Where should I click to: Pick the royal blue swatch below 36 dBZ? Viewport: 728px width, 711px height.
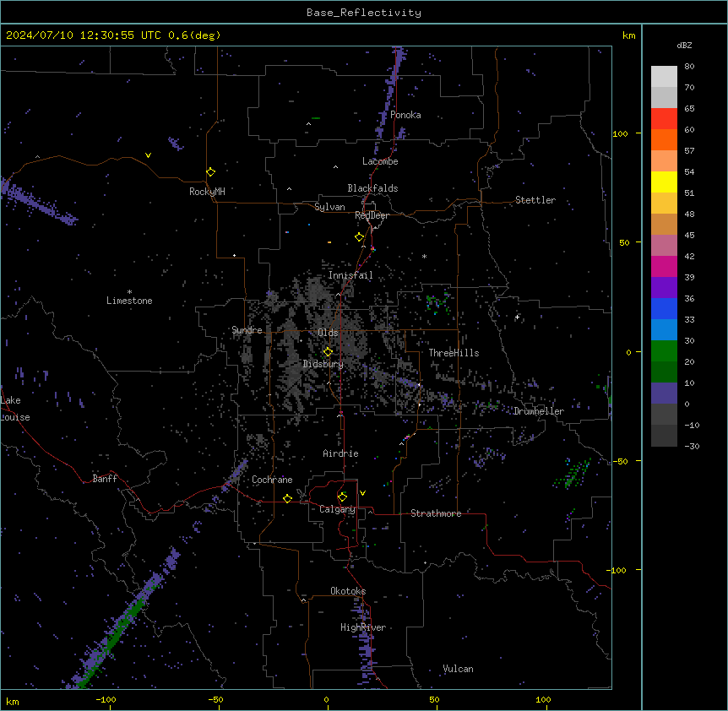(664, 308)
